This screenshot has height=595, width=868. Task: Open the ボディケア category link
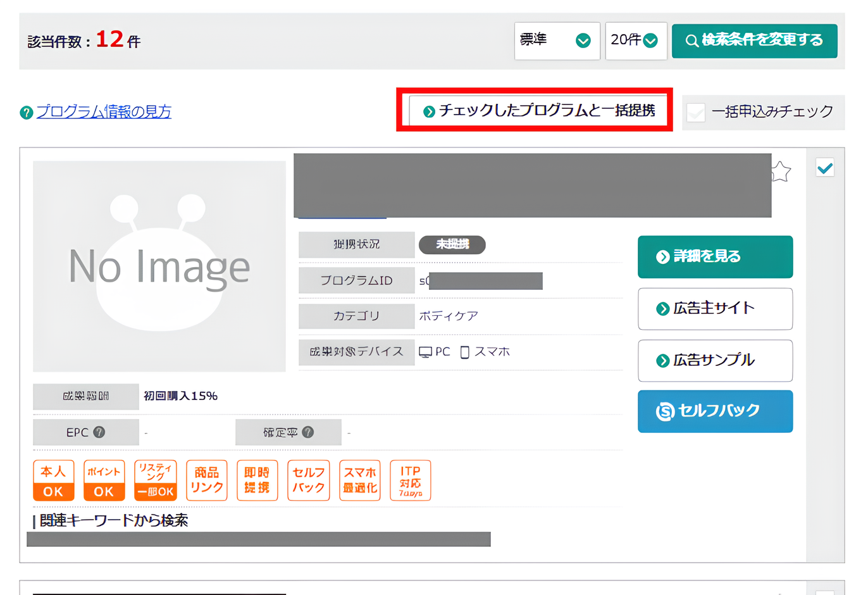click(449, 316)
